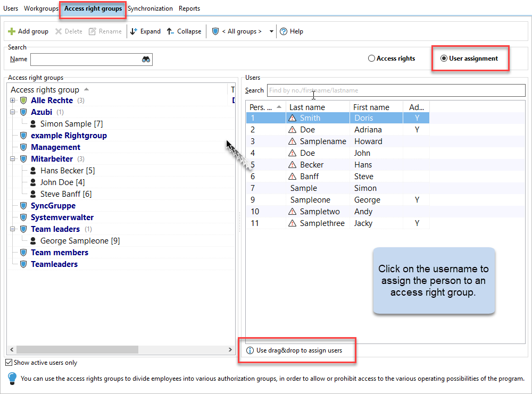Click the Collapse toolbar icon
532x394 pixels.
point(170,31)
